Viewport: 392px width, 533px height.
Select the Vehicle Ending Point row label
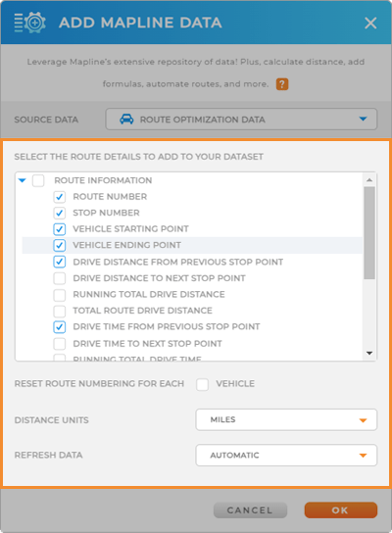pos(126,245)
